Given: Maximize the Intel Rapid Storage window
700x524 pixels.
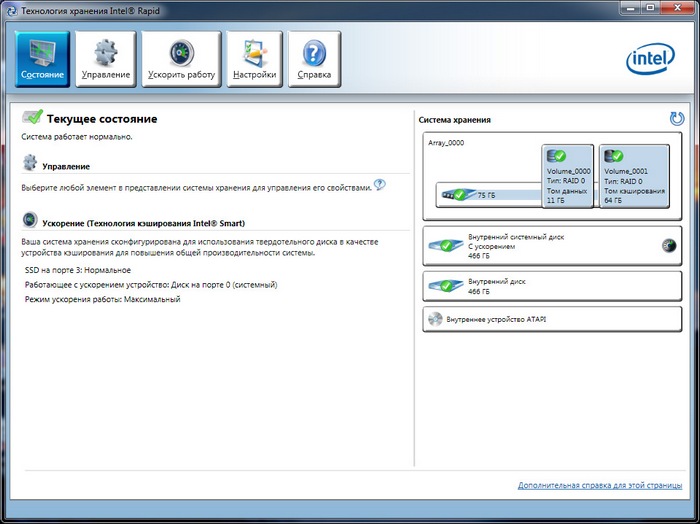Looking at the screenshot, I should 650,7.
